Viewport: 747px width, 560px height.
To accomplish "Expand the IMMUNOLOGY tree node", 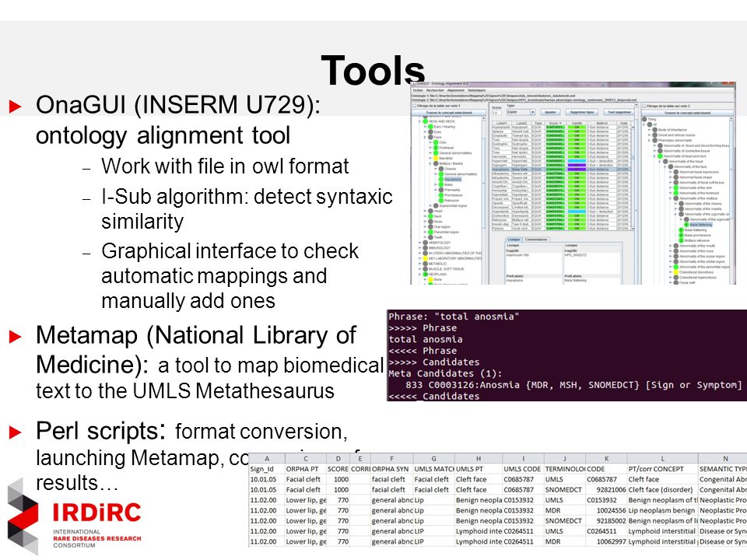I will coord(419,247).
